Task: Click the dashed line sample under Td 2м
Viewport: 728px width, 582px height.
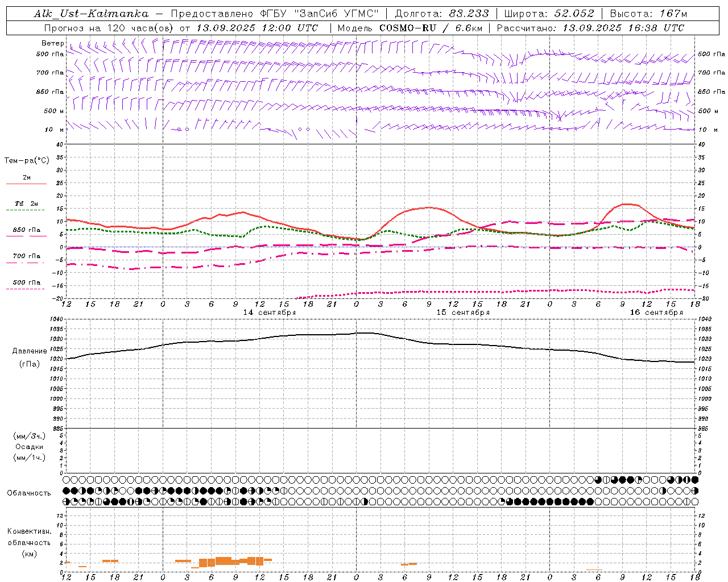Action: [25, 210]
